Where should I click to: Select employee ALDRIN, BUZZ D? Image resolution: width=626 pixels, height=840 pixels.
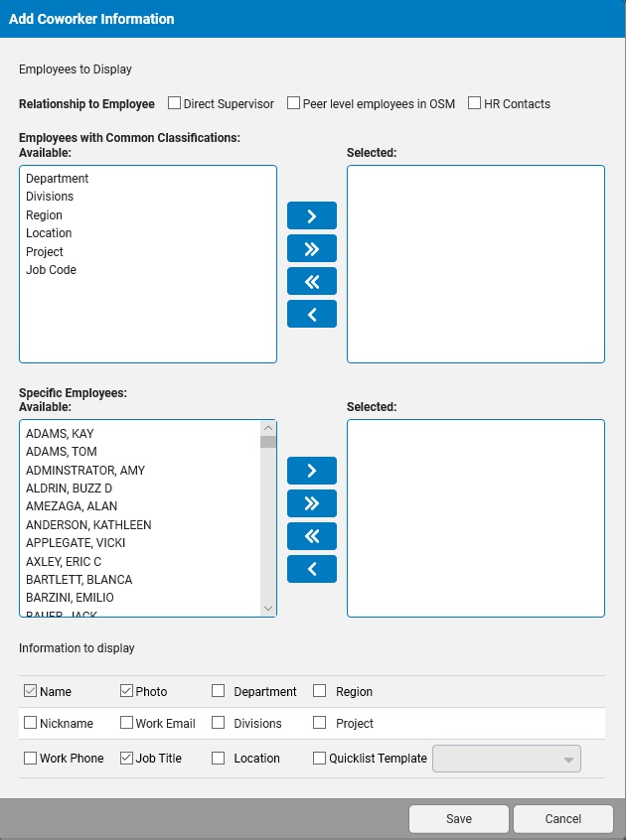[x=70, y=489]
